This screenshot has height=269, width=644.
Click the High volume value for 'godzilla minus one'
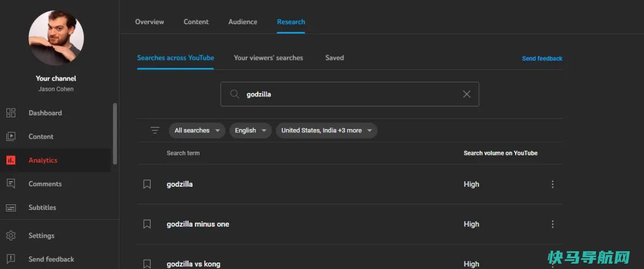[472, 224]
